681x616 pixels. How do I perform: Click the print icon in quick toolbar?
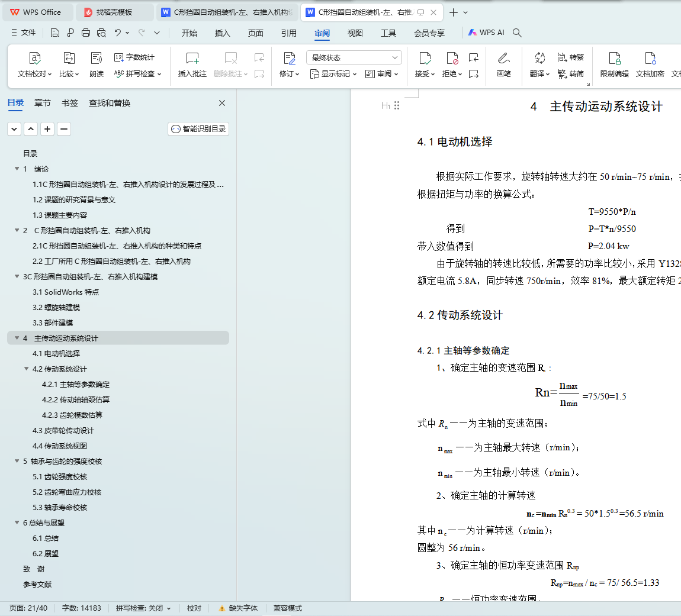86,33
